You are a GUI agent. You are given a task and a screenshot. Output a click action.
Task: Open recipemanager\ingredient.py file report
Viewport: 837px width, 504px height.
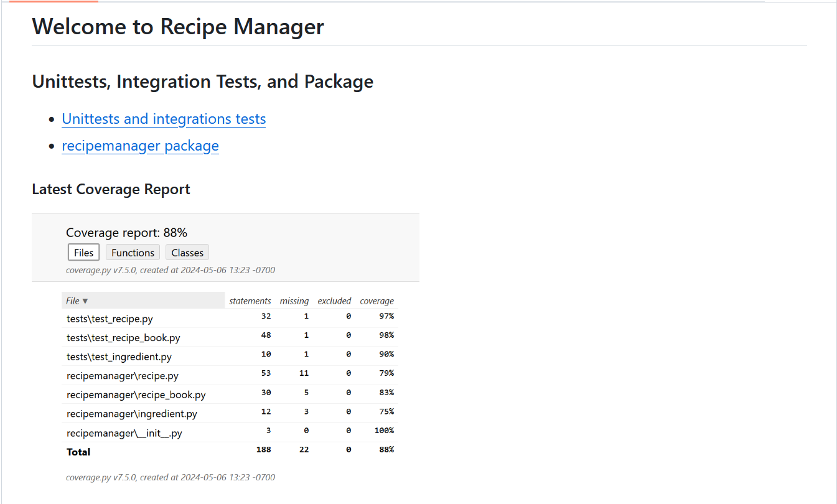click(132, 414)
